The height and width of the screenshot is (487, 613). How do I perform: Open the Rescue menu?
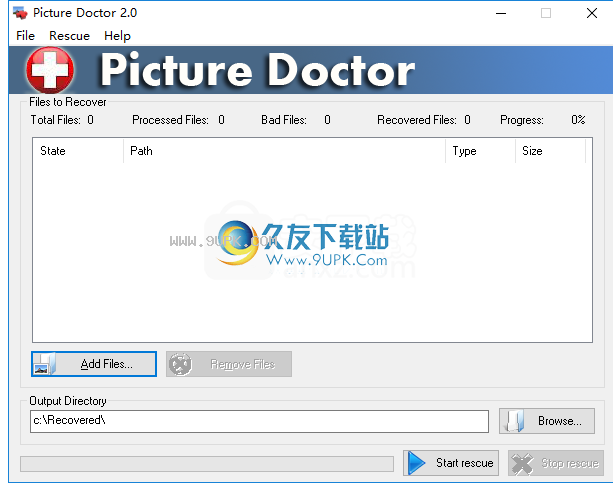69,36
